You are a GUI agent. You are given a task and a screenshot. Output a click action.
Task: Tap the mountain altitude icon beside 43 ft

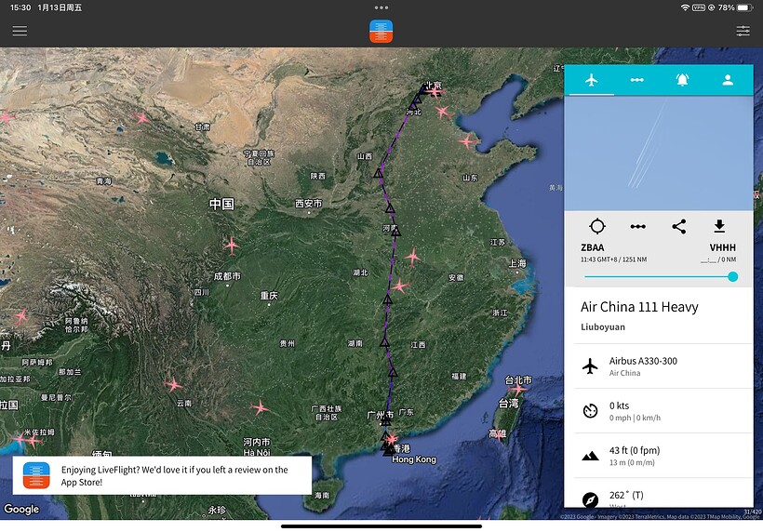(x=590, y=456)
